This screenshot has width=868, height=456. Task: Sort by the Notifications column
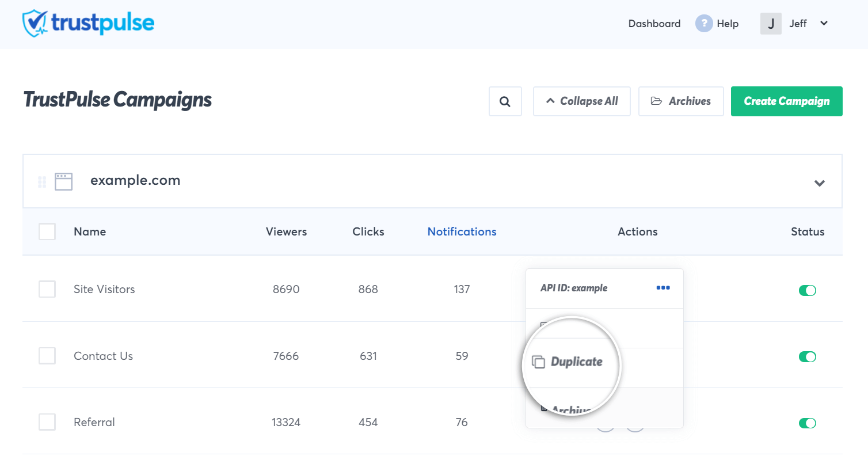[x=462, y=231]
